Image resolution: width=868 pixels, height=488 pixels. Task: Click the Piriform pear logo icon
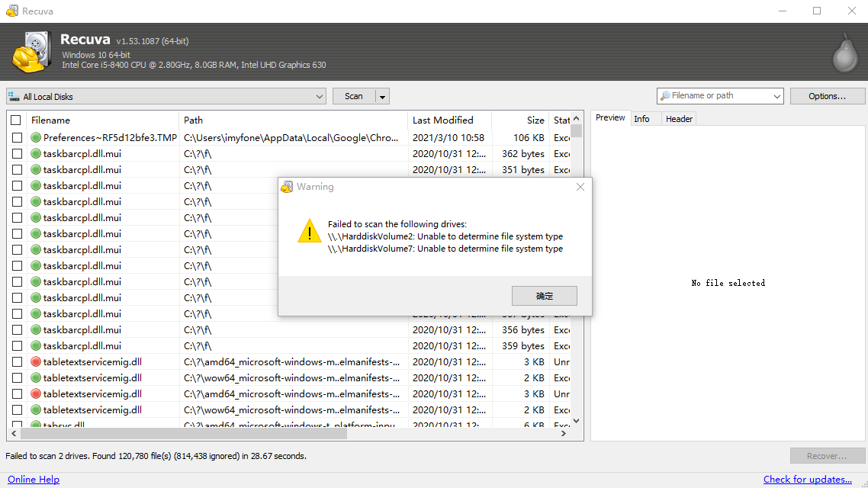[844, 53]
